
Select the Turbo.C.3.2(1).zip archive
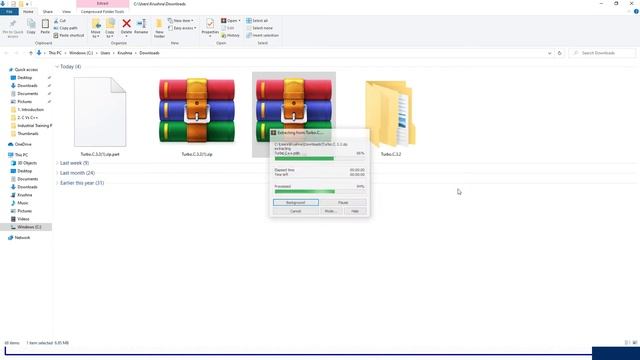tap(197, 116)
